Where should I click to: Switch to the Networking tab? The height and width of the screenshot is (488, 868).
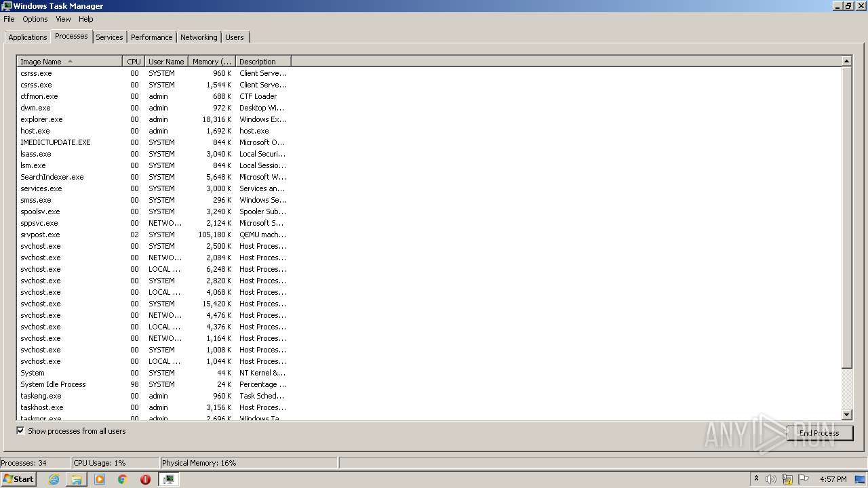pyautogui.click(x=199, y=37)
